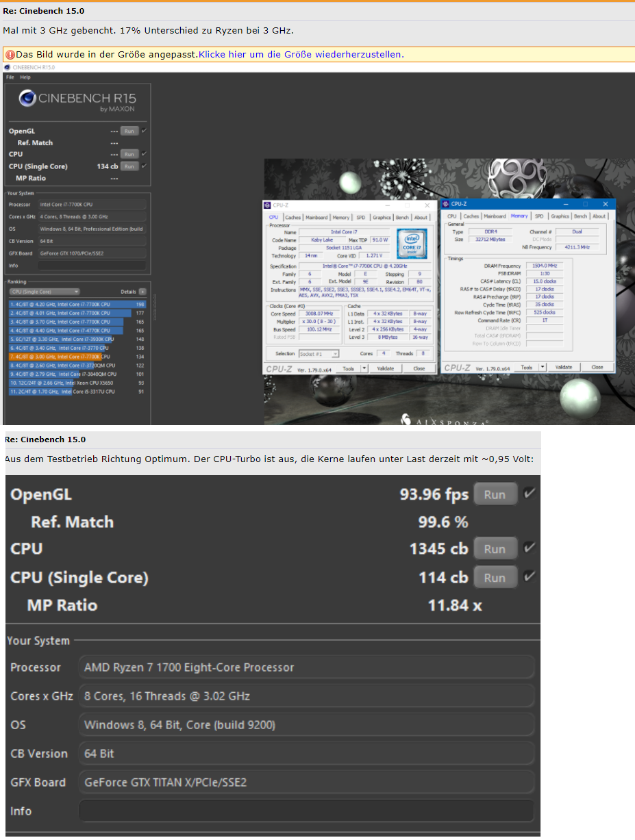
Task: Select ranking row 1 i7-7700K 4.20 GHz
Action: coord(77,304)
